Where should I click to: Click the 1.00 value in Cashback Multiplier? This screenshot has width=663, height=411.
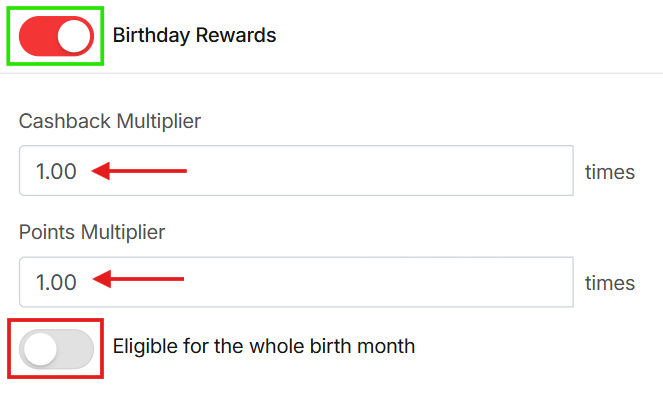(x=56, y=171)
